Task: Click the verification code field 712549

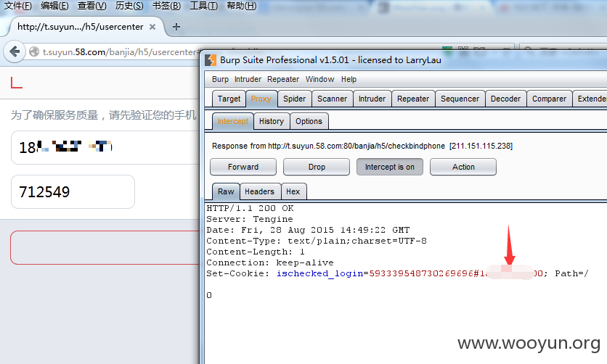Action: click(73, 192)
